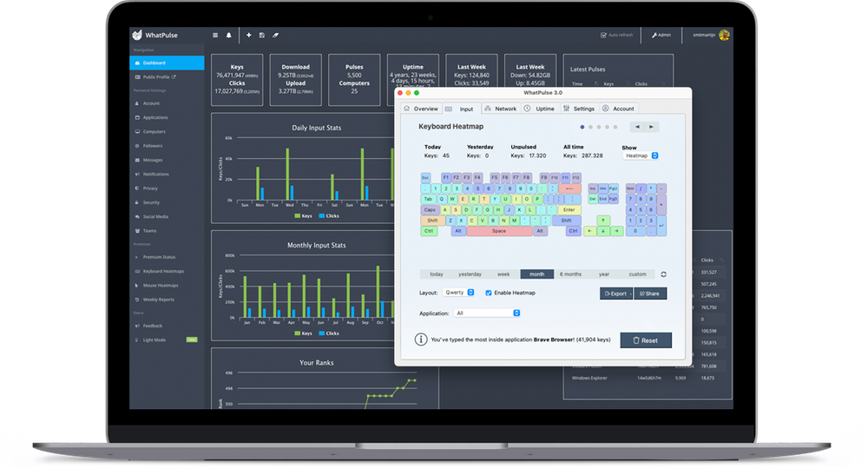Click the Keys legend in Daily Input Stats
The height and width of the screenshot is (469, 868).
point(303,216)
